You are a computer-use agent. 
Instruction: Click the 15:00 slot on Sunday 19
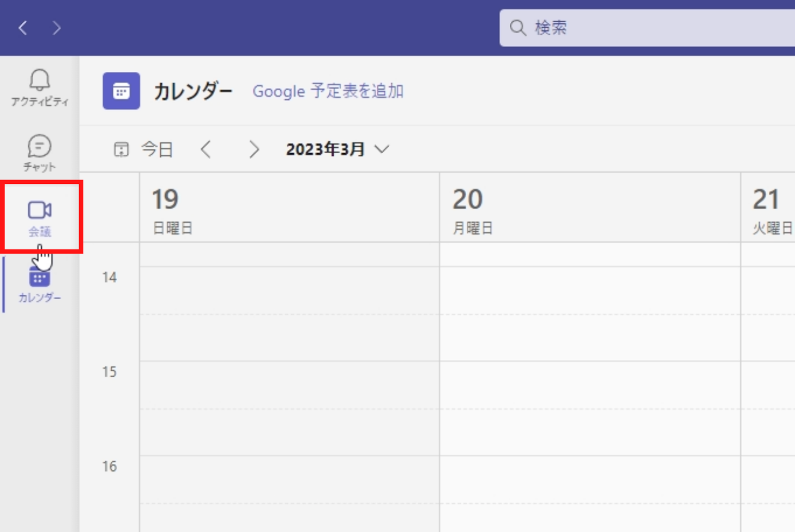pos(289,384)
